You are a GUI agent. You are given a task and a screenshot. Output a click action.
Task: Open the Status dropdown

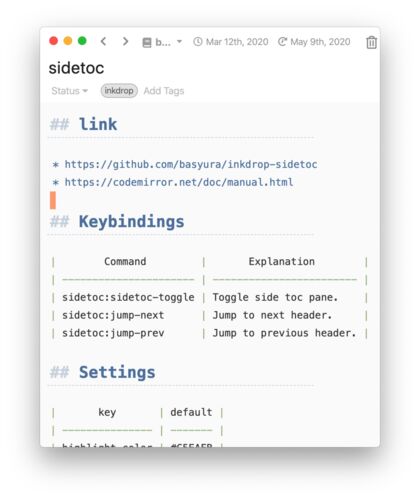69,91
